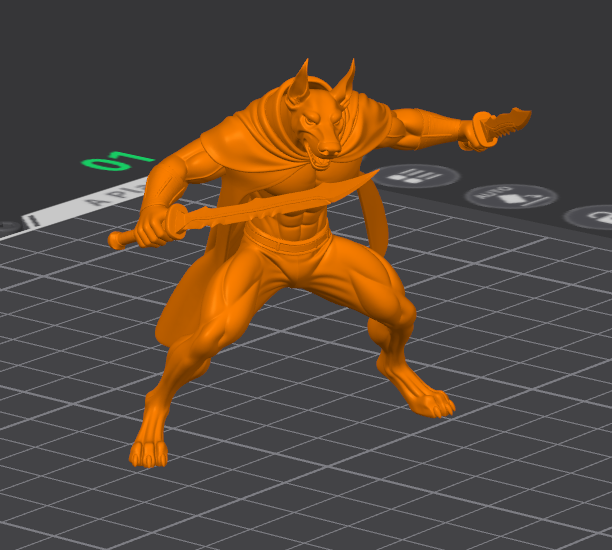Click the arrange objects plate icon

point(416,176)
